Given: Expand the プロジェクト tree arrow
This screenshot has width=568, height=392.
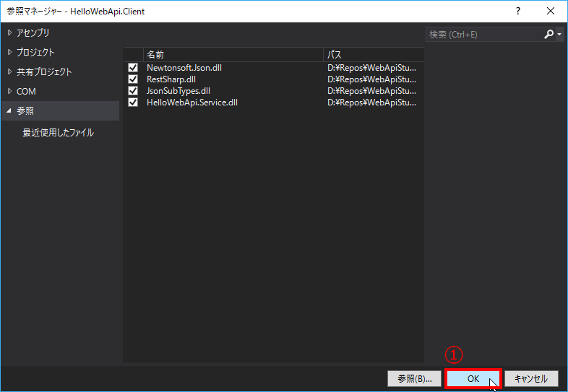Looking at the screenshot, I should (9, 52).
